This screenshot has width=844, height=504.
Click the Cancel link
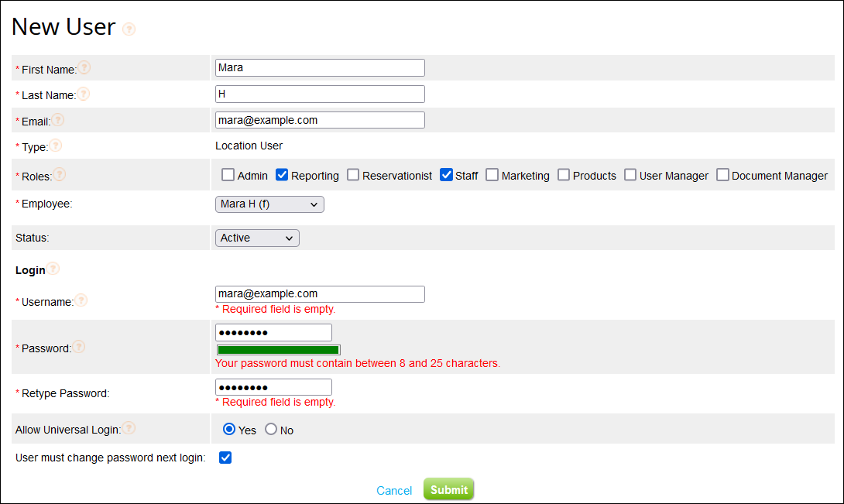[394, 490]
